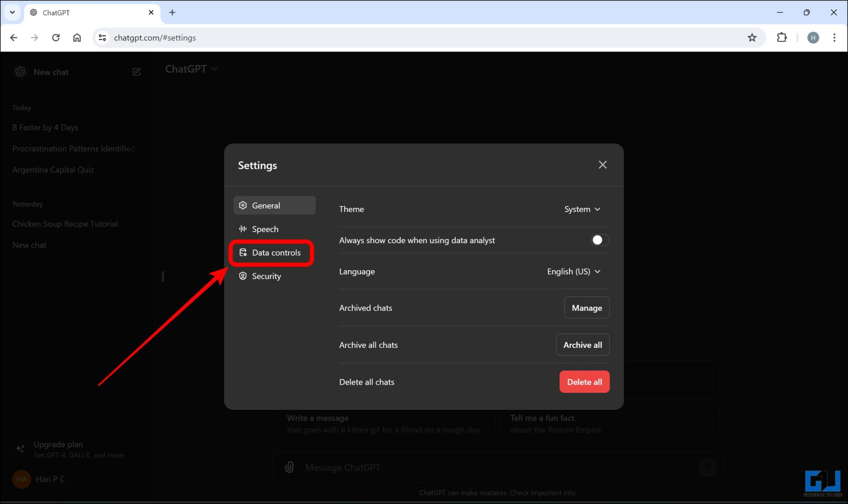Open the Chicken Soup Recipe Tutorial chat

[65, 224]
